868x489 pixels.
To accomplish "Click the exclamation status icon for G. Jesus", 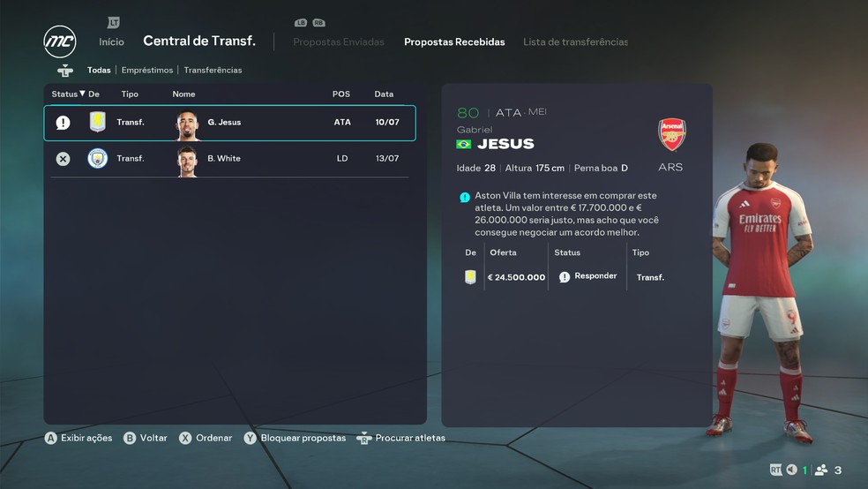I will point(64,123).
